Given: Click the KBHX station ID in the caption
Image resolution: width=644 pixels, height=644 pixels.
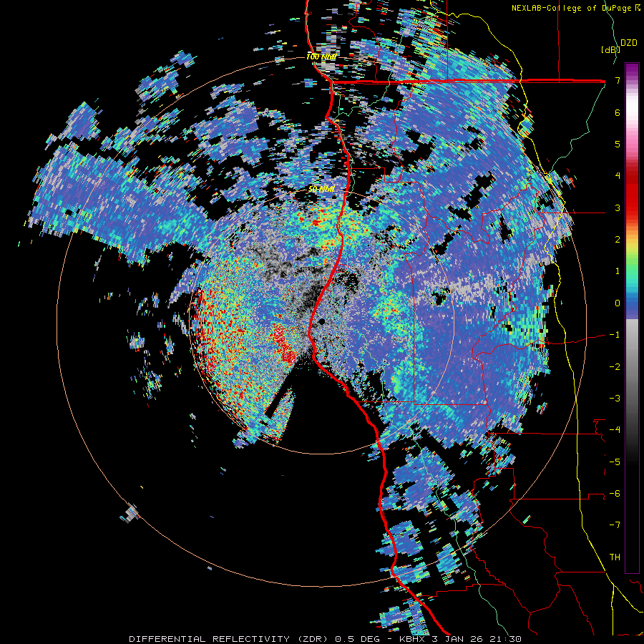Looking at the screenshot, I should [x=411, y=639].
